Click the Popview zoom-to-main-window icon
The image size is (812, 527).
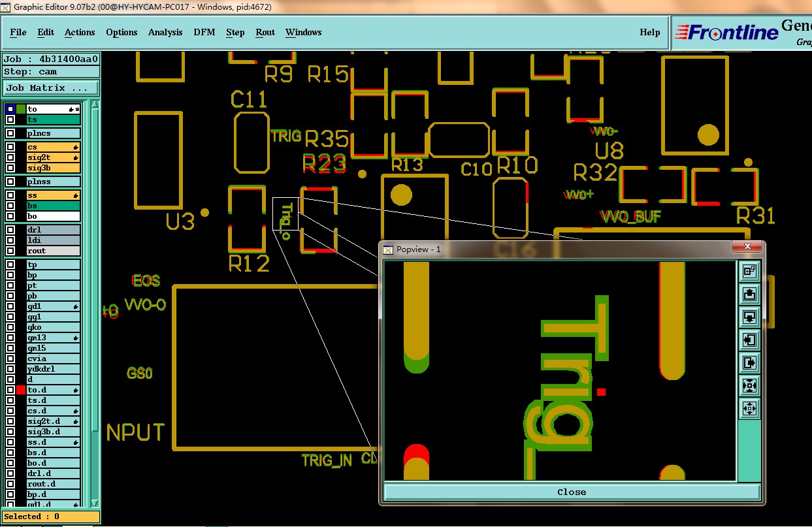click(x=749, y=272)
